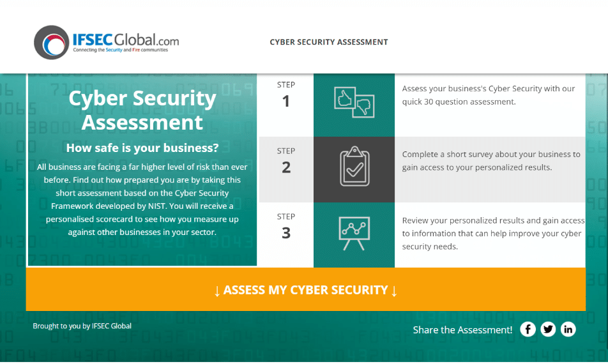Share the assessment on LinkedIn
The height and width of the screenshot is (364, 608).
pyautogui.click(x=568, y=329)
